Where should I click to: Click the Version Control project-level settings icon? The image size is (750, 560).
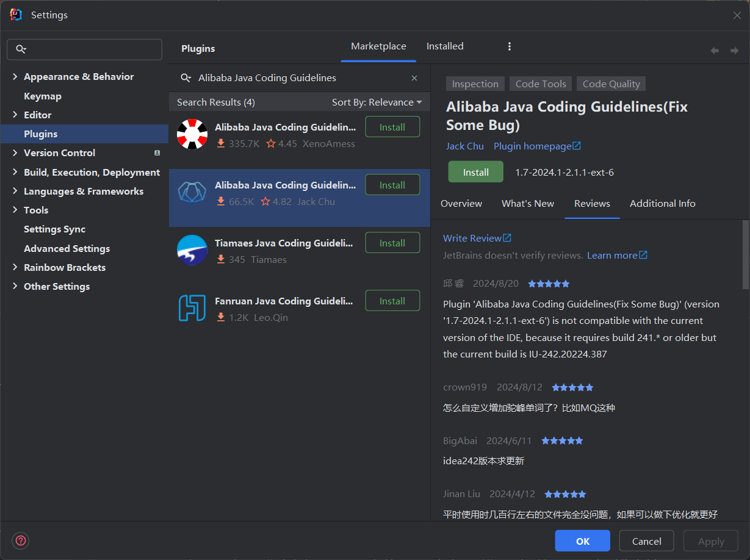[157, 153]
